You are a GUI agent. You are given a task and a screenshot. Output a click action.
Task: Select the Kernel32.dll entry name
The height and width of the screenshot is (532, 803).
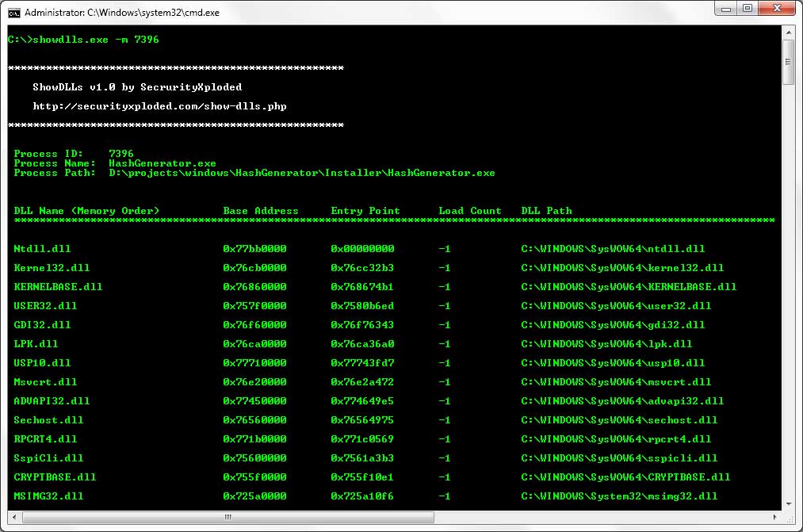[52, 268]
